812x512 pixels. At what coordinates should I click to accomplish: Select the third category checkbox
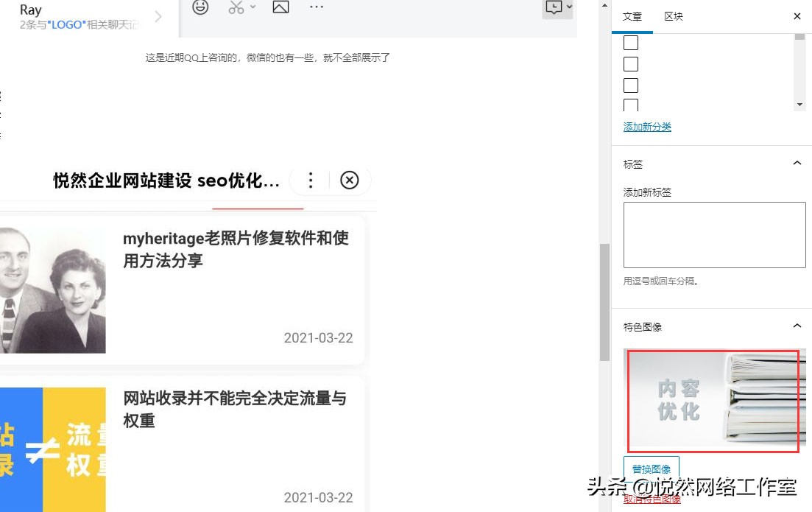click(x=631, y=85)
